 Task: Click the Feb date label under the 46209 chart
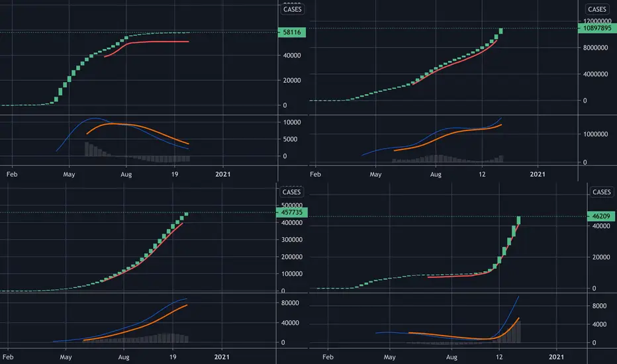(x=328, y=357)
